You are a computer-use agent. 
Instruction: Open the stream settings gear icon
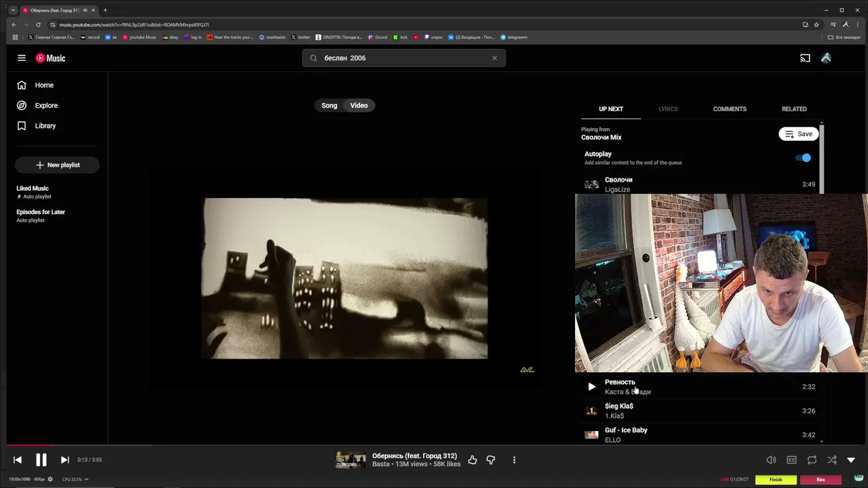point(50,479)
